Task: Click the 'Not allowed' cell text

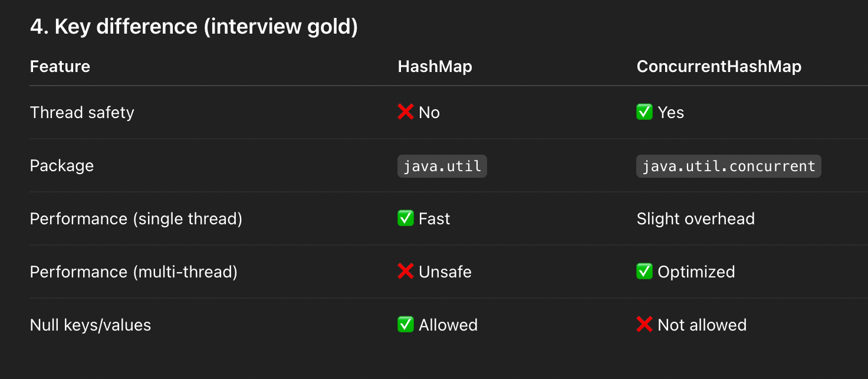Action: point(702,325)
